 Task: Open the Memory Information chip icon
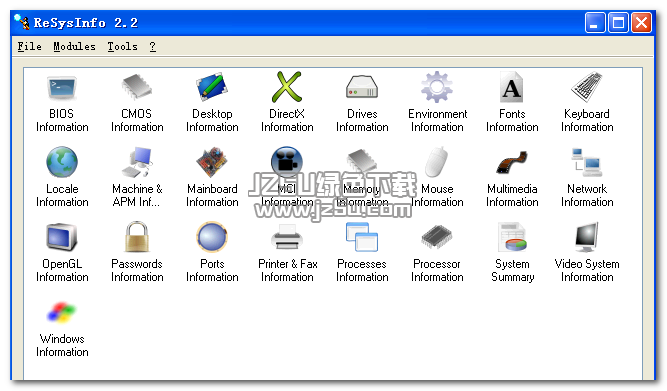pyautogui.click(x=362, y=162)
